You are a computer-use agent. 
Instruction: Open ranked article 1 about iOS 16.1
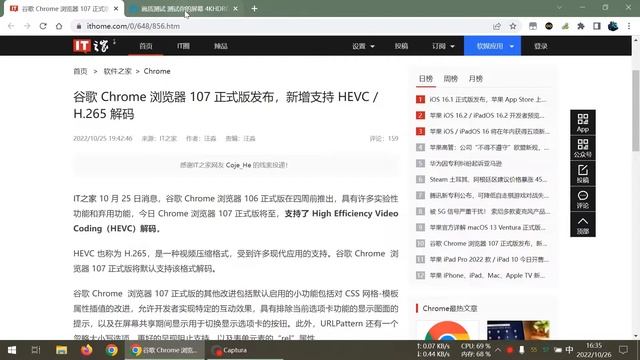pyautogui.click(x=488, y=99)
